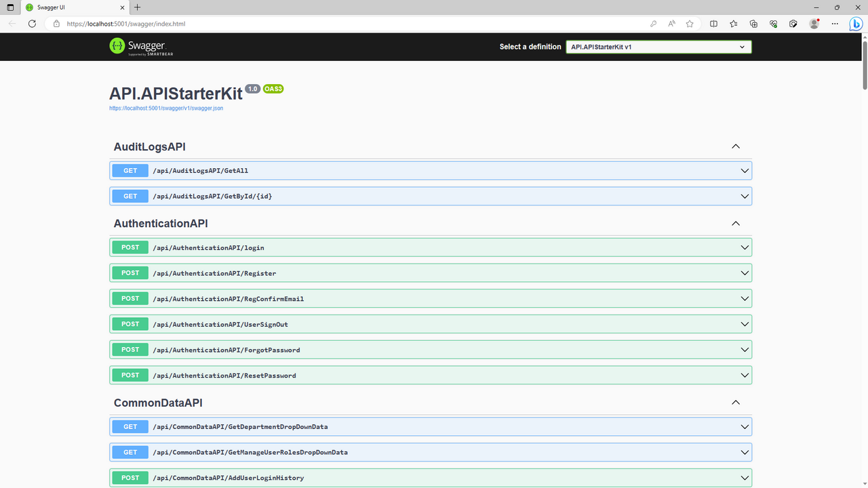
Task: Open the swagger.json link
Action: [166, 108]
